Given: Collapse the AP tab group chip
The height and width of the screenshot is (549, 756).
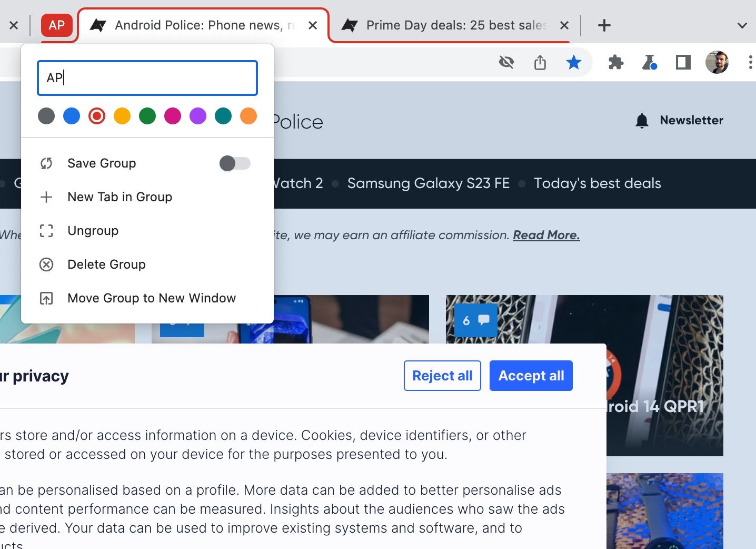Looking at the screenshot, I should (57, 25).
